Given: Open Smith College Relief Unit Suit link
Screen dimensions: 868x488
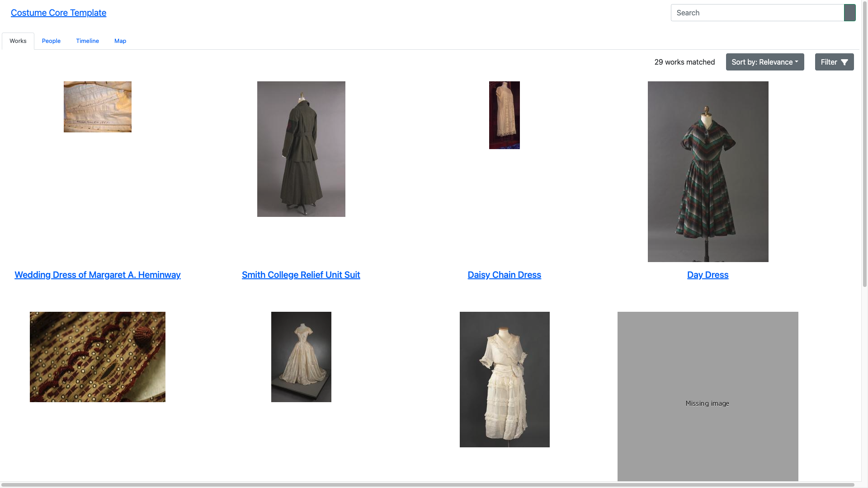Looking at the screenshot, I should pos(301,275).
